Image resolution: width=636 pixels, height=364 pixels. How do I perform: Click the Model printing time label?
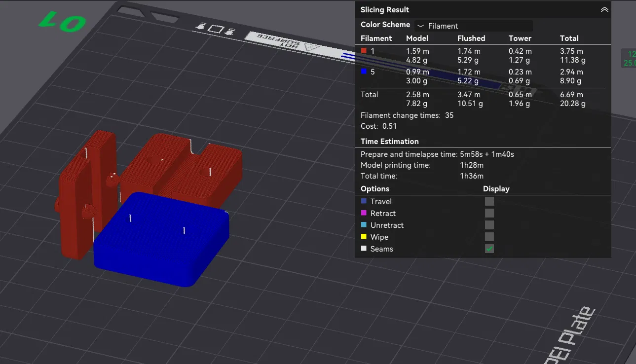tap(396, 165)
